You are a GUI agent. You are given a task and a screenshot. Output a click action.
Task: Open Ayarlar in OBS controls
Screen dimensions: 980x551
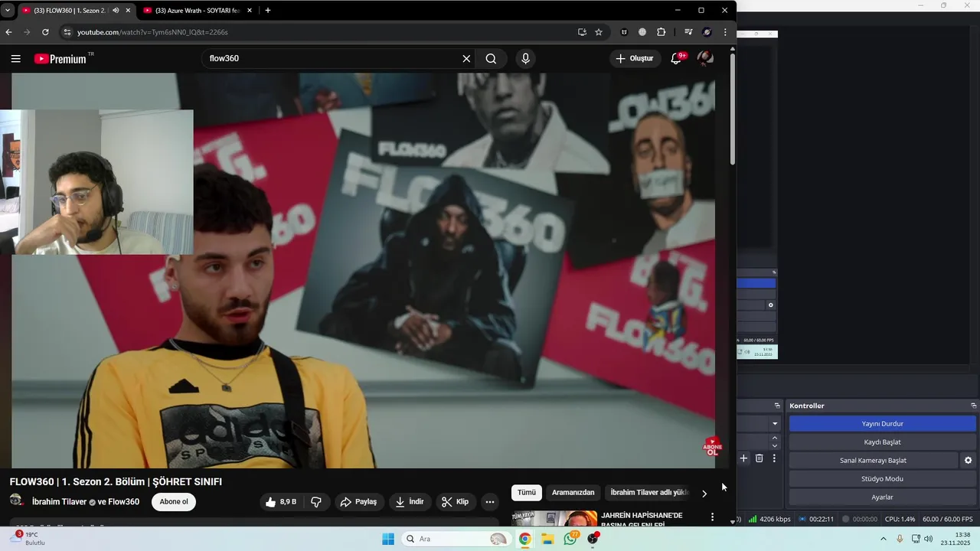882,497
